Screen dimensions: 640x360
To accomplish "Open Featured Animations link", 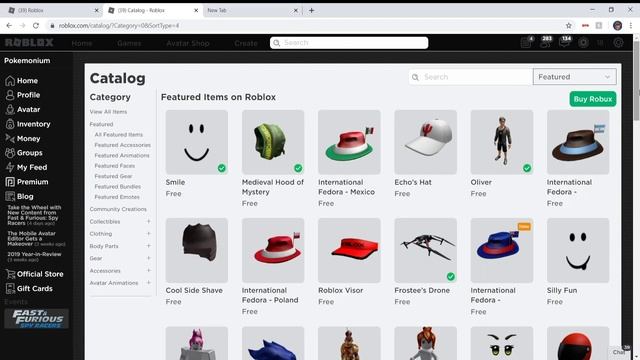I will pos(122,156).
